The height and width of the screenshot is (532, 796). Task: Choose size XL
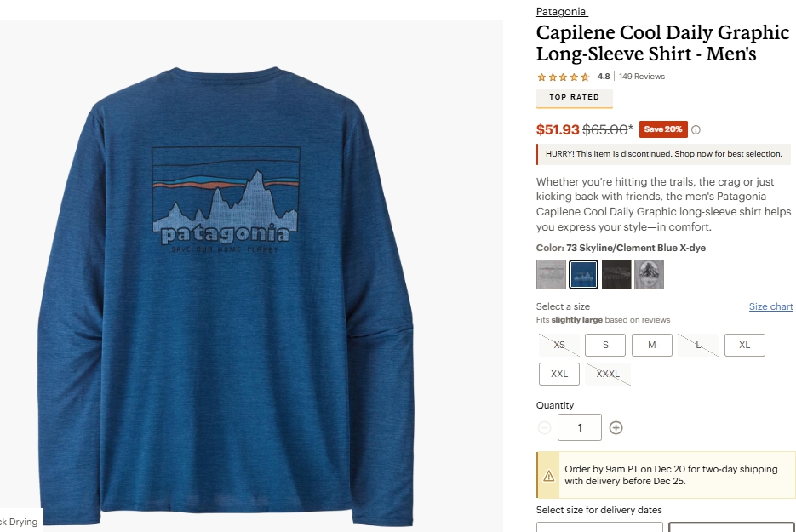click(x=745, y=346)
